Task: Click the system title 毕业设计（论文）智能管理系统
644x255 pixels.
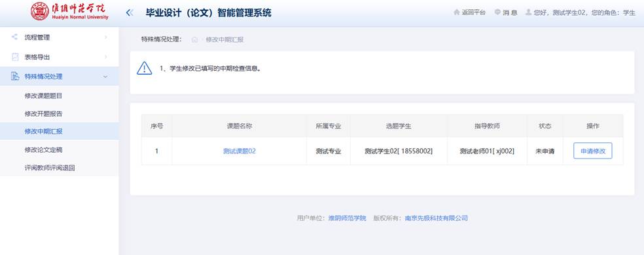Action: (x=208, y=12)
